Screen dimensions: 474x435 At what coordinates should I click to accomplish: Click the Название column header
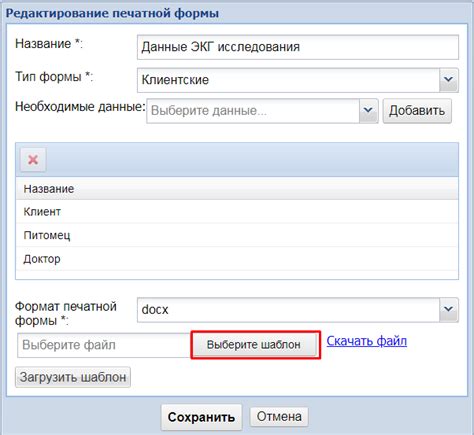click(x=237, y=189)
